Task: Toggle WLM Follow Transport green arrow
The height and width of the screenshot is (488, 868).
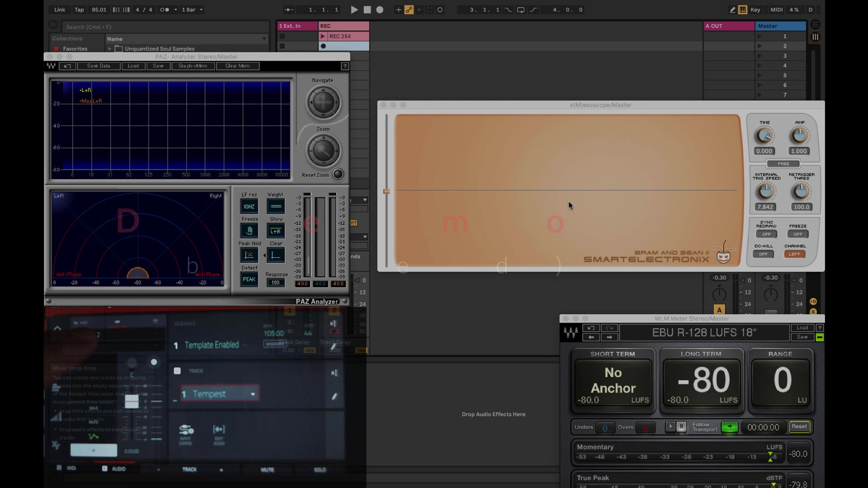Action: point(729,427)
